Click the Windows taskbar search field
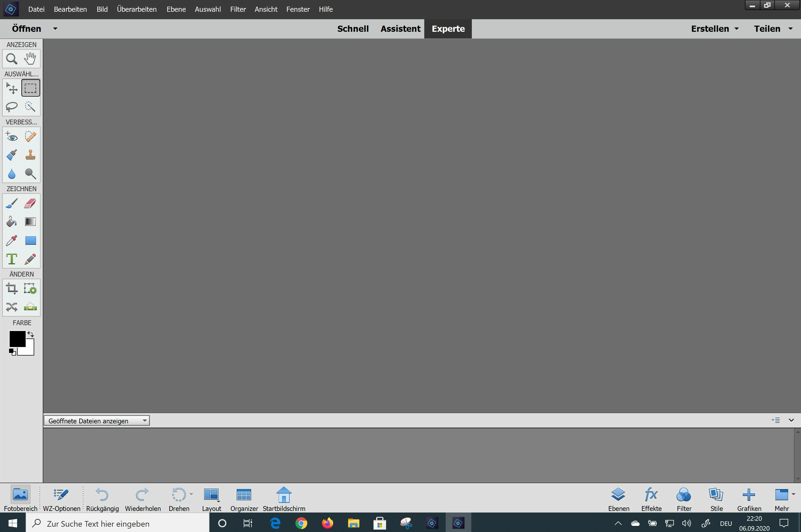Image resolution: width=801 pixels, height=532 pixels. (117, 523)
